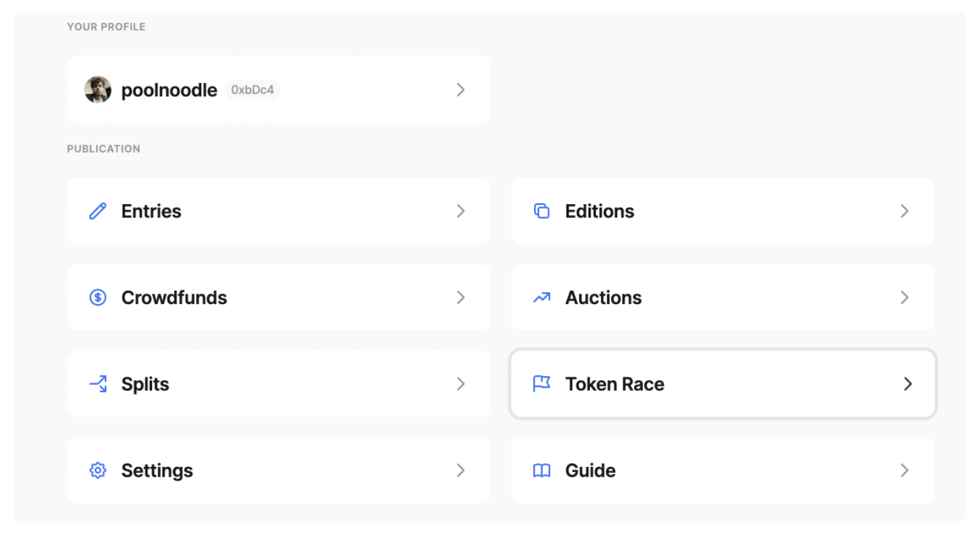
Task: Open publication Settings
Action: [x=157, y=471]
